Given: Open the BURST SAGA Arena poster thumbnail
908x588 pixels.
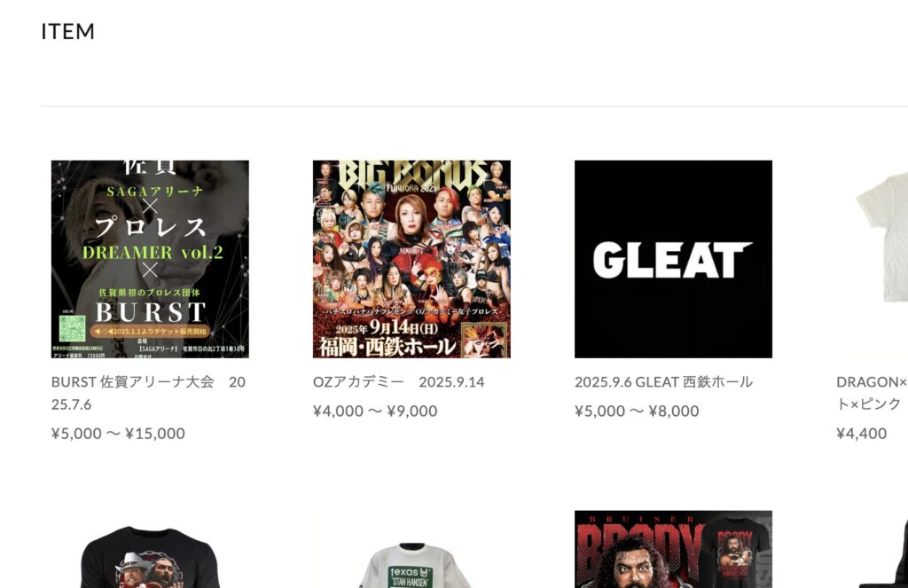Looking at the screenshot, I should point(150,259).
